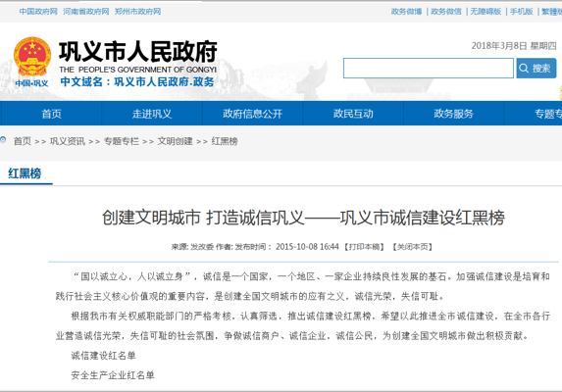Open the 政务微博 link
The height and width of the screenshot is (392, 562).
pos(406,12)
